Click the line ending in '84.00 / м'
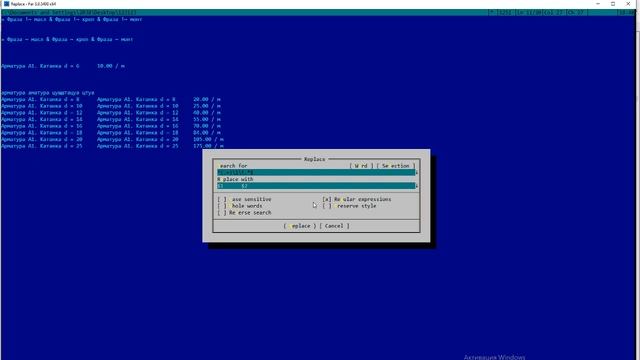Image resolution: width=640 pixels, height=360 pixels. pos(111,132)
